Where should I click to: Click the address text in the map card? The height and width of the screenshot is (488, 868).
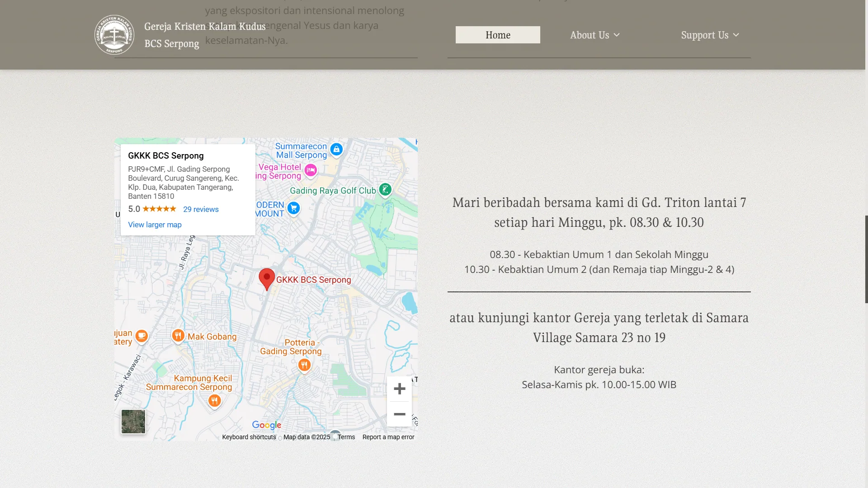tap(184, 183)
